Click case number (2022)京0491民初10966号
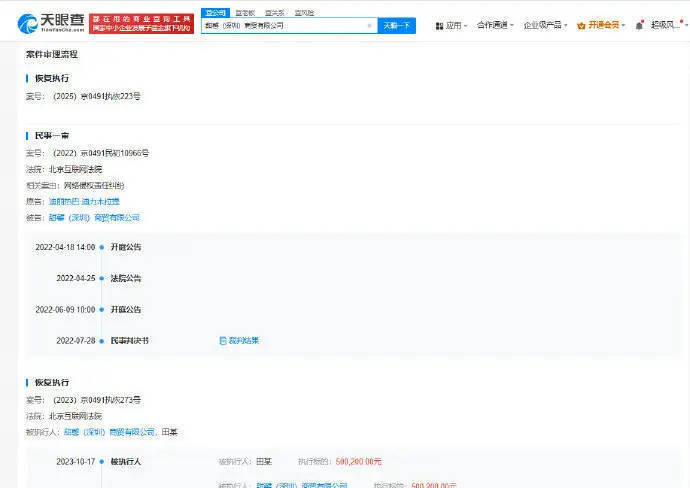690x488 pixels. click(101, 153)
